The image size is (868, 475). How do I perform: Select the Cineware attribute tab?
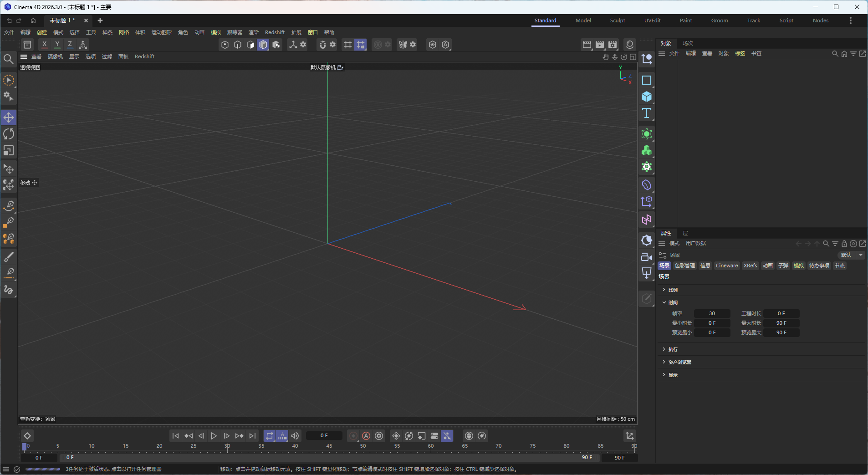(x=727, y=266)
